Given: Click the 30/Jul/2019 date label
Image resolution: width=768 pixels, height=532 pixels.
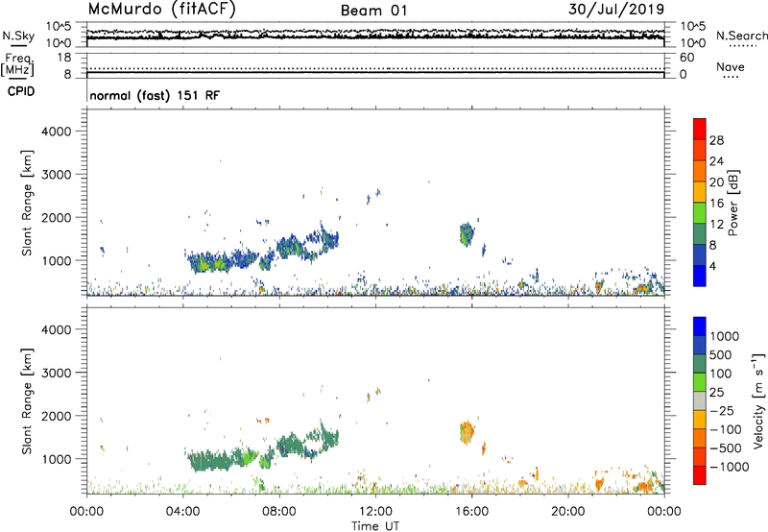Looking at the screenshot, I should pos(616,9).
